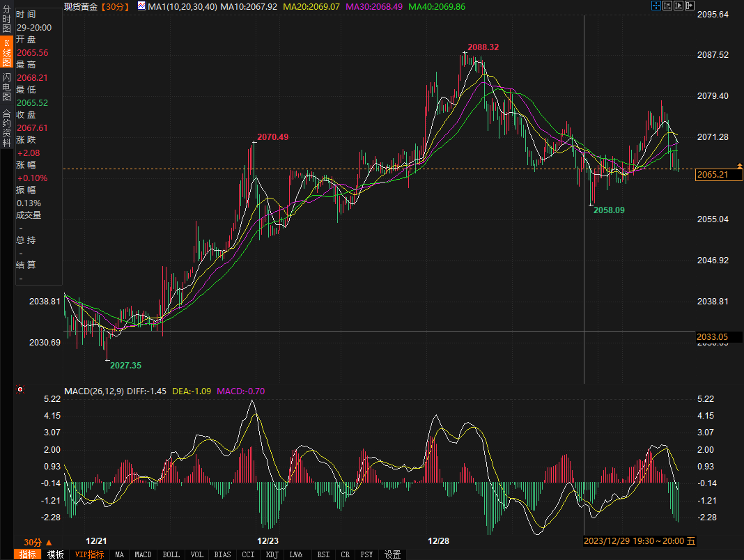Open the 分时图 view in sidebar
744x560 pixels.
6,20
